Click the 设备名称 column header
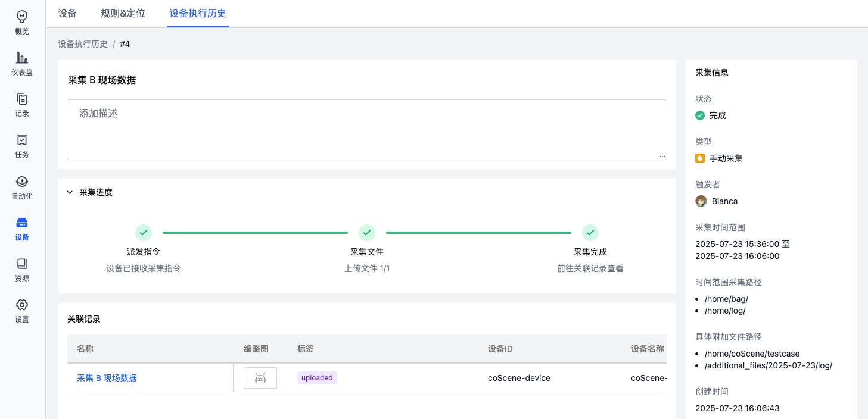 pos(648,349)
